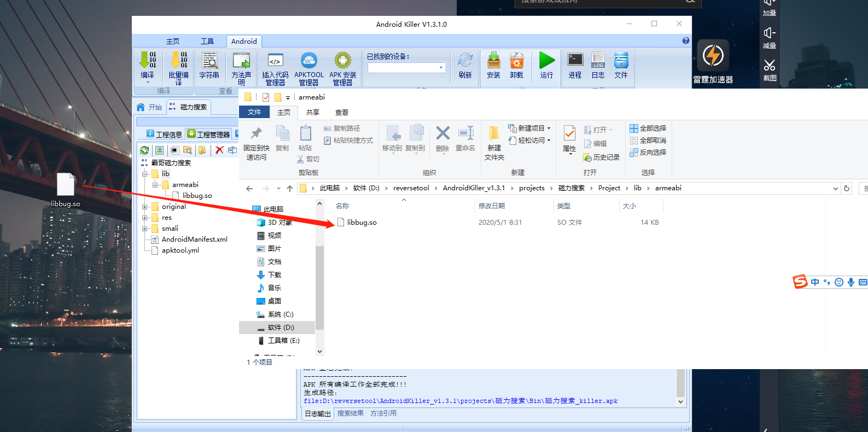Screen dimensions: 868x432
Task: Click the green 运行 run icon
Action: [546, 61]
